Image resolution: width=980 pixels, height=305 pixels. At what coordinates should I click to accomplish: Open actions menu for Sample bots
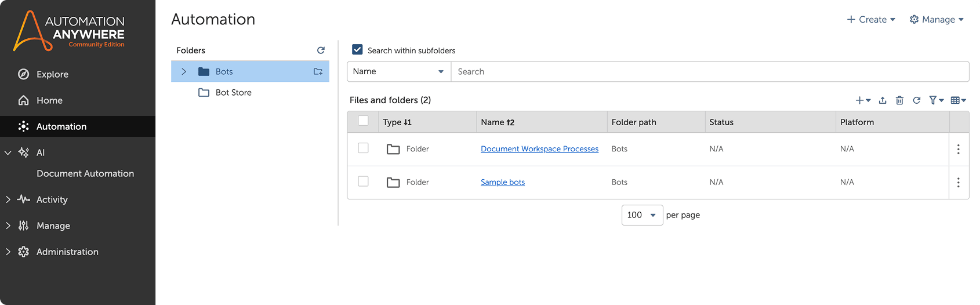pyautogui.click(x=958, y=182)
